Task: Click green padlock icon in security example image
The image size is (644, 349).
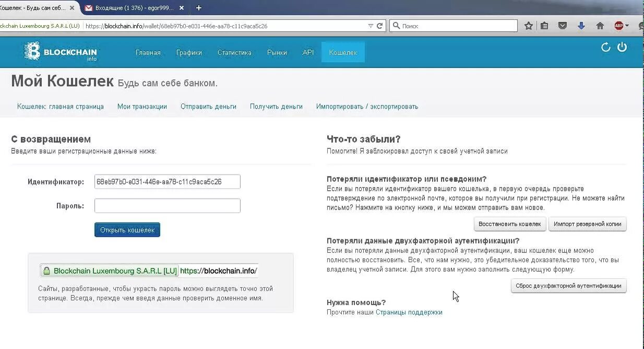Action: click(46, 271)
